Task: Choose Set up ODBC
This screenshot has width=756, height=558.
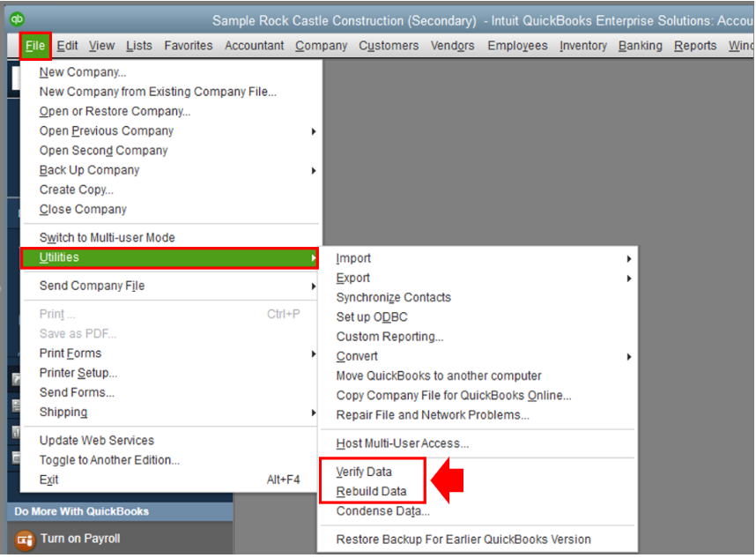Action: (x=478, y=317)
